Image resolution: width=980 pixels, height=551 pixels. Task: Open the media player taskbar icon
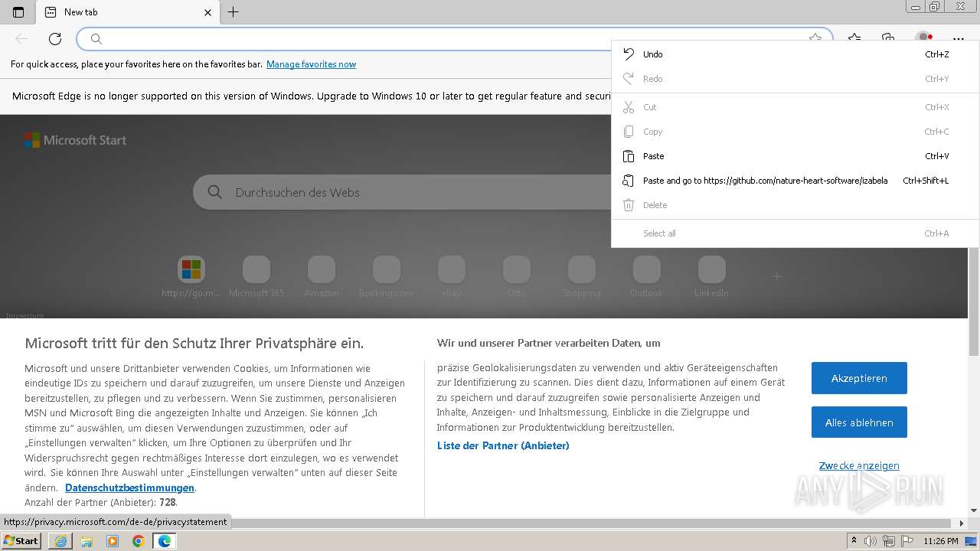[113, 541]
